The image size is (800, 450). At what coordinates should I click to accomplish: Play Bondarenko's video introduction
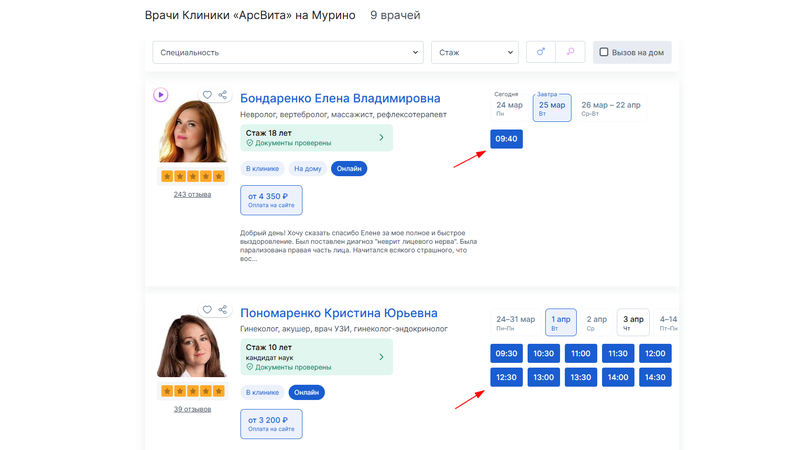[161, 95]
